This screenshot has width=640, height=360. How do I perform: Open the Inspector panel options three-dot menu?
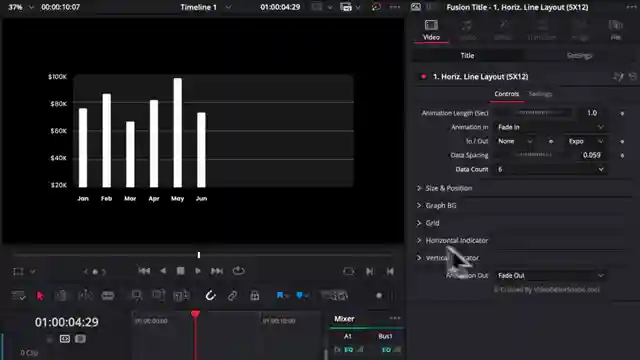(631, 7)
